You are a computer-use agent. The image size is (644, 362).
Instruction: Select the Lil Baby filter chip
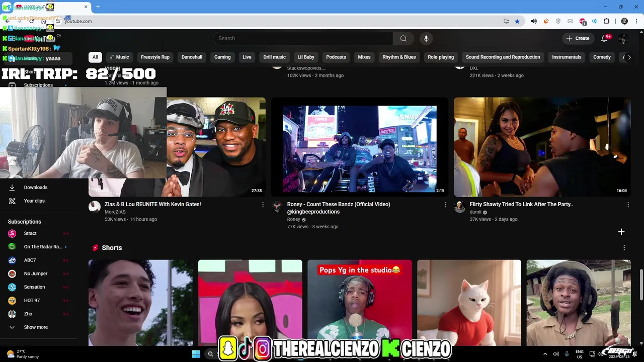click(306, 57)
